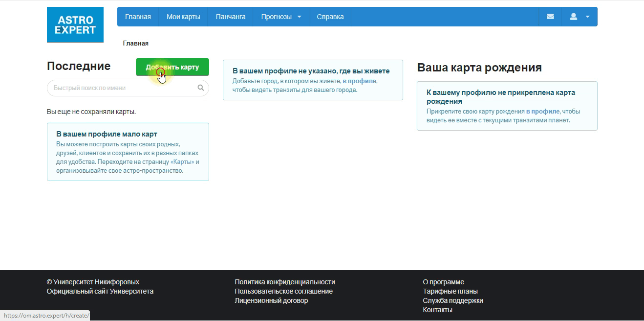
Task: Open the Служба поддержки link
Action: 453,300
